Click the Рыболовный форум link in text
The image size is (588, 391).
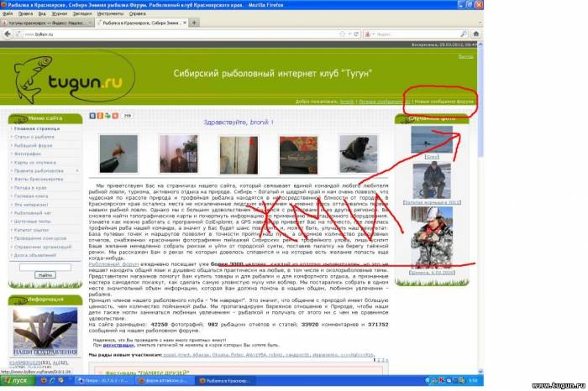[x=113, y=264]
